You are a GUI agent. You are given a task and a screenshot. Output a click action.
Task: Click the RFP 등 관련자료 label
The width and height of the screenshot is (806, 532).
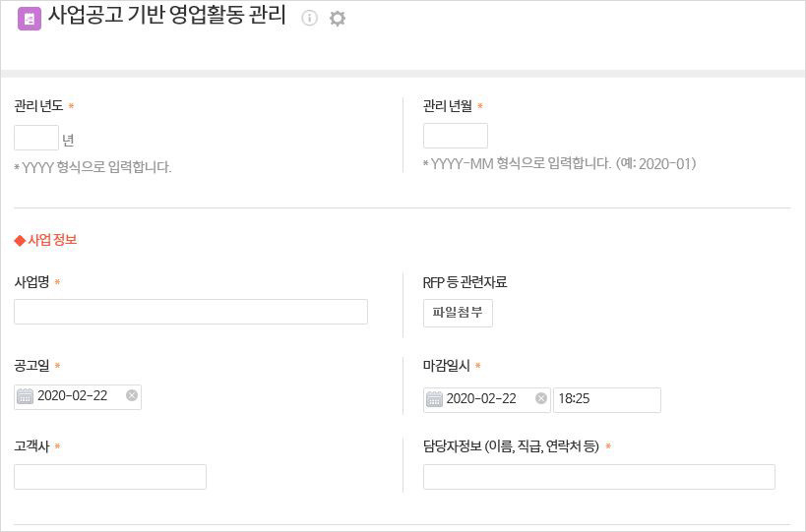pyautogui.click(x=465, y=282)
